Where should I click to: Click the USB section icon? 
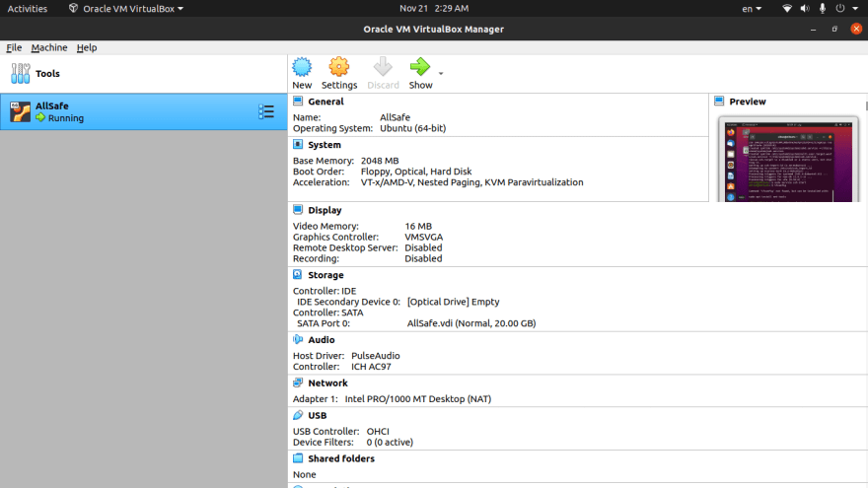[x=298, y=415]
